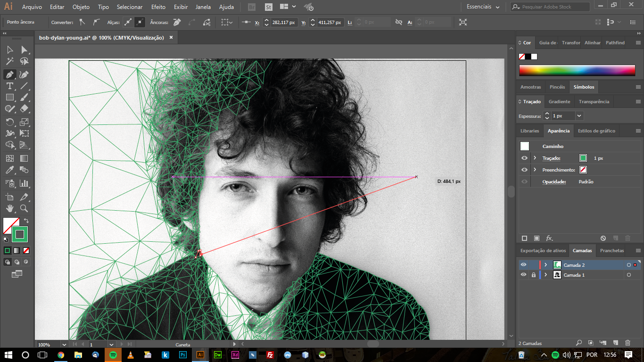The height and width of the screenshot is (362, 644).
Task: Select the Hand tool
Action: pos(9,208)
